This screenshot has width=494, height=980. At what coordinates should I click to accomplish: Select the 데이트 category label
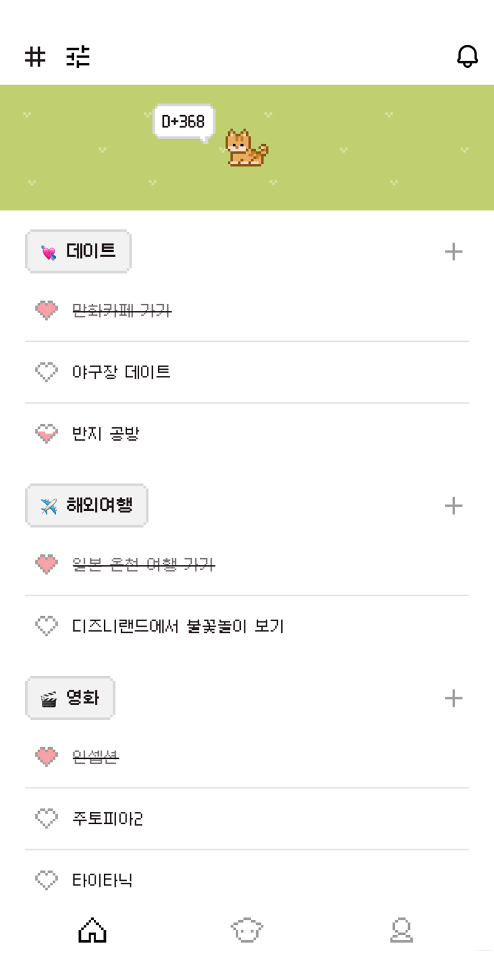pyautogui.click(x=79, y=251)
